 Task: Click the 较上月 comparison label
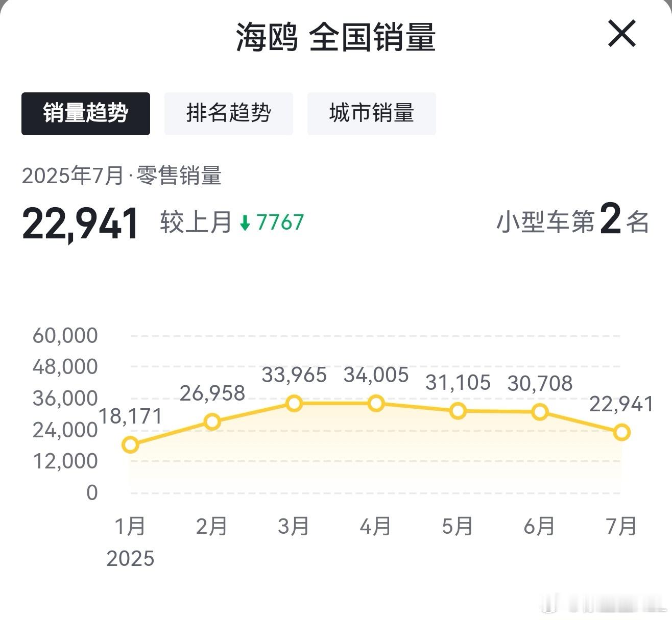click(x=196, y=222)
